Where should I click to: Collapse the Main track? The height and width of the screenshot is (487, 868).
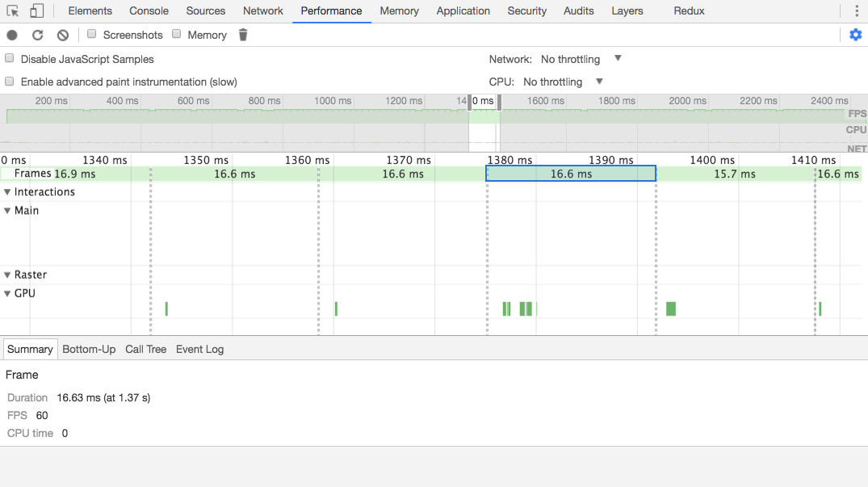tap(7, 210)
